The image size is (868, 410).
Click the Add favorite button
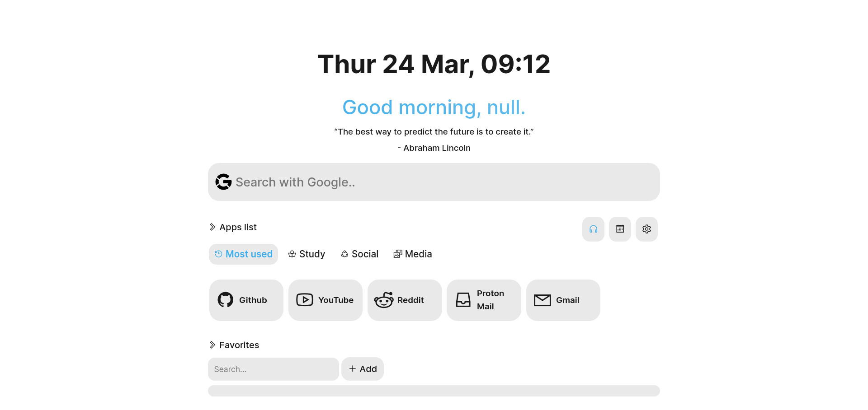point(363,369)
